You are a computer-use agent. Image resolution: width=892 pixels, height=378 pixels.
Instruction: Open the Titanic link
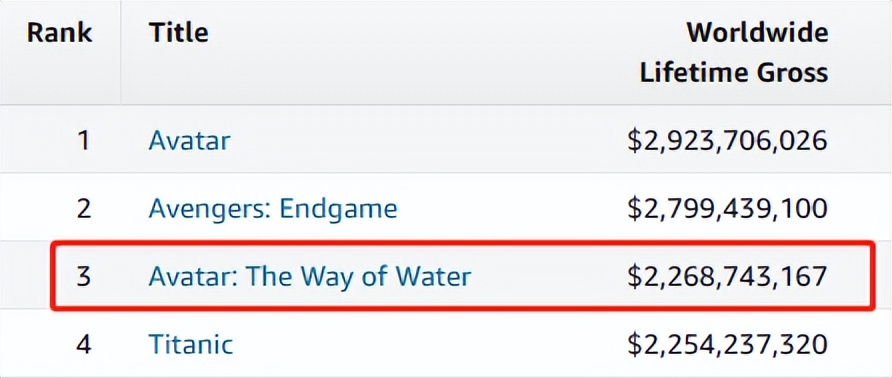[x=191, y=344]
